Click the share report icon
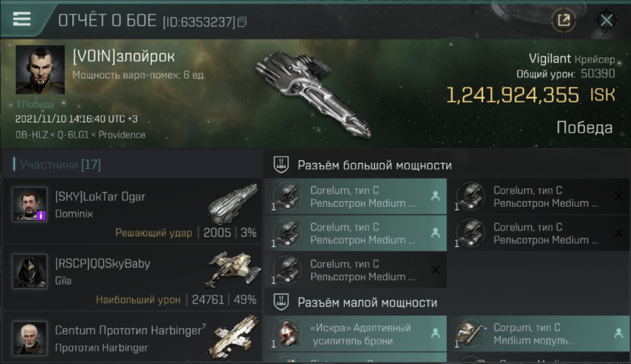Image resolution: width=631 pixels, height=364 pixels. click(x=564, y=20)
